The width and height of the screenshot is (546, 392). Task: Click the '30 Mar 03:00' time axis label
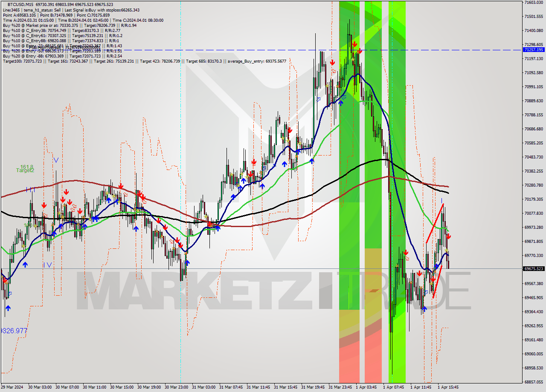[40, 387]
